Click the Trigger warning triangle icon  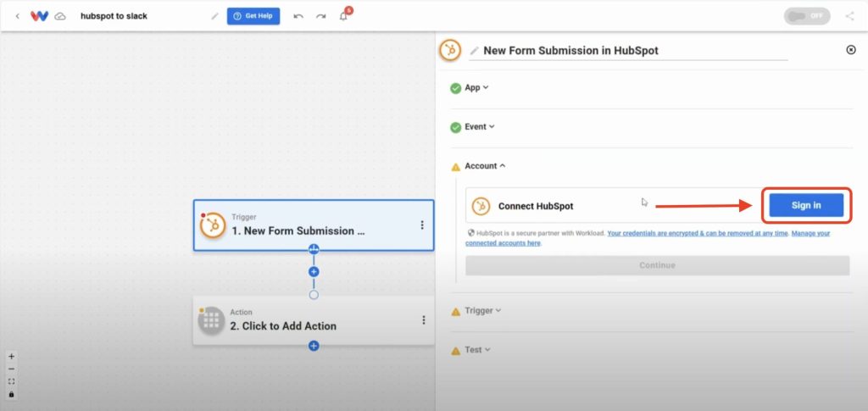pyautogui.click(x=455, y=312)
